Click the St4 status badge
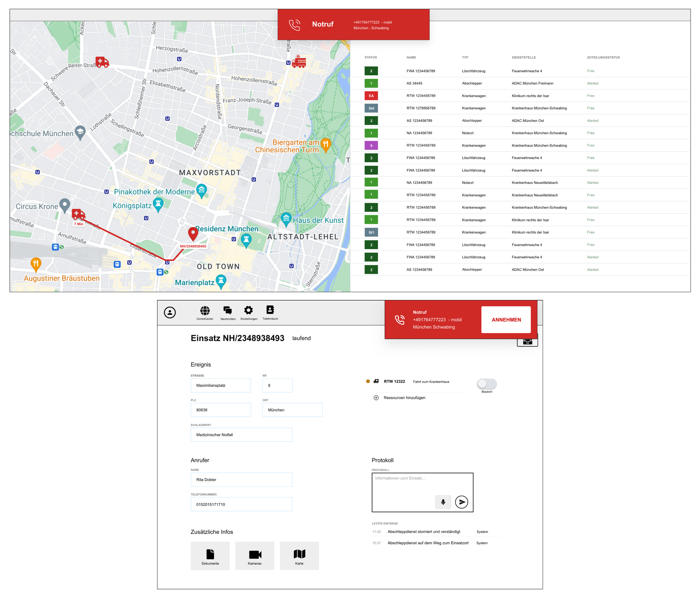The width and height of the screenshot is (700, 600). click(x=371, y=108)
